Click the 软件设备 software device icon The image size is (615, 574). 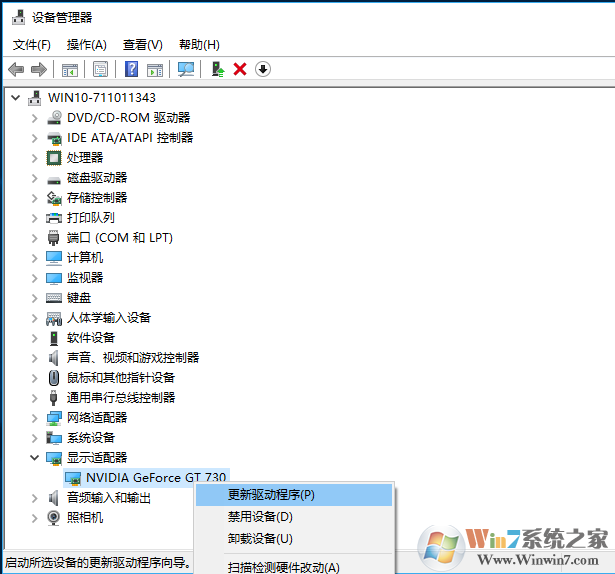tap(54, 338)
